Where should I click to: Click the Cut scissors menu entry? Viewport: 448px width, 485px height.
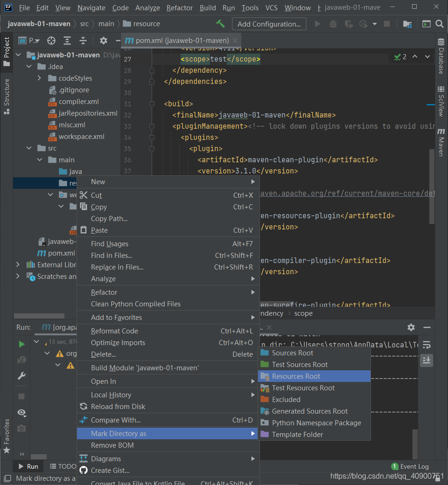[168, 195]
